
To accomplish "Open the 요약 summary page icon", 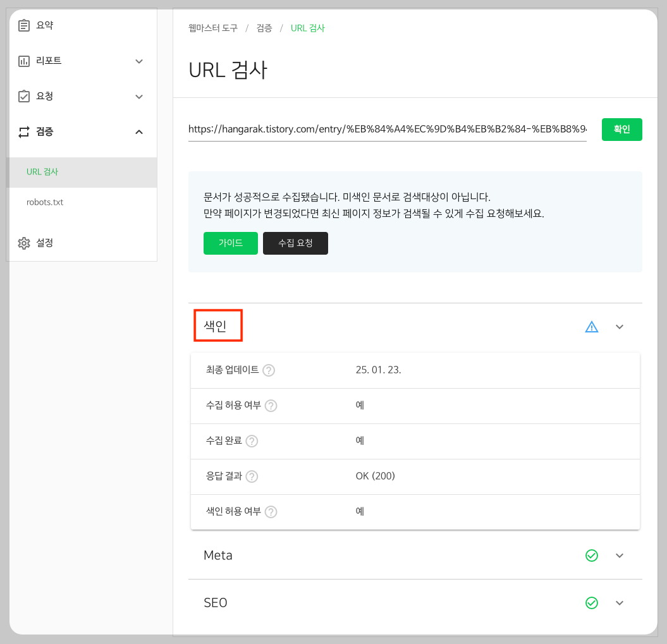I will (x=23, y=25).
